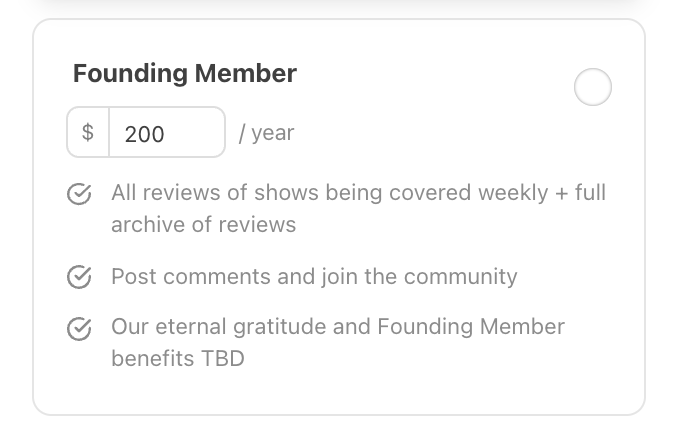674x436 pixels.
Task: Click the word 'year' after the price
Action: pos(273,133)
